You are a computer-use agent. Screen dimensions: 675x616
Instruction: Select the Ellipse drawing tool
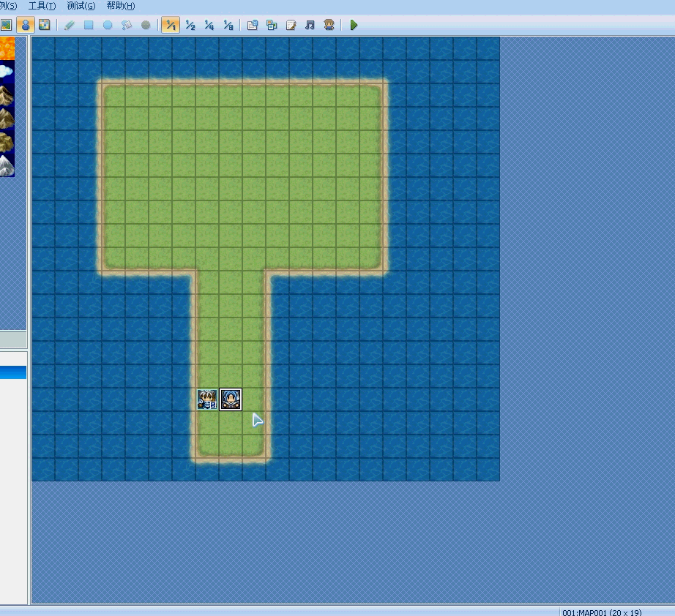point(108,25)
